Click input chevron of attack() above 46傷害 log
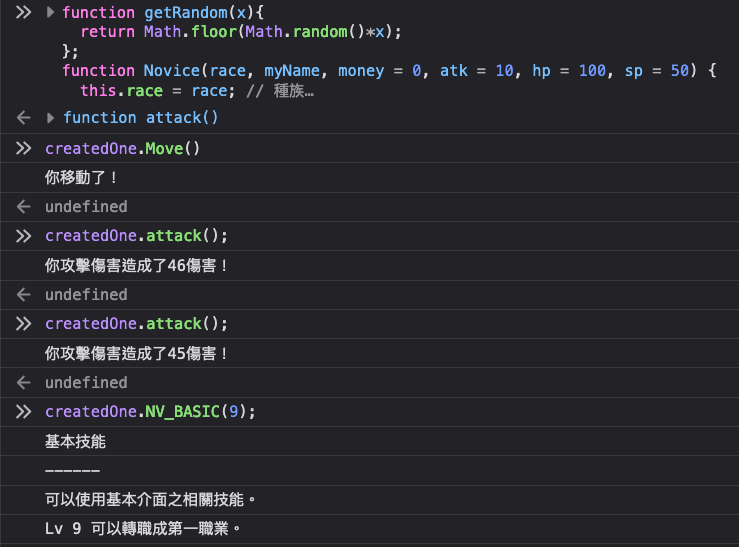The image size is (739, 547). (x=23, y=236)
